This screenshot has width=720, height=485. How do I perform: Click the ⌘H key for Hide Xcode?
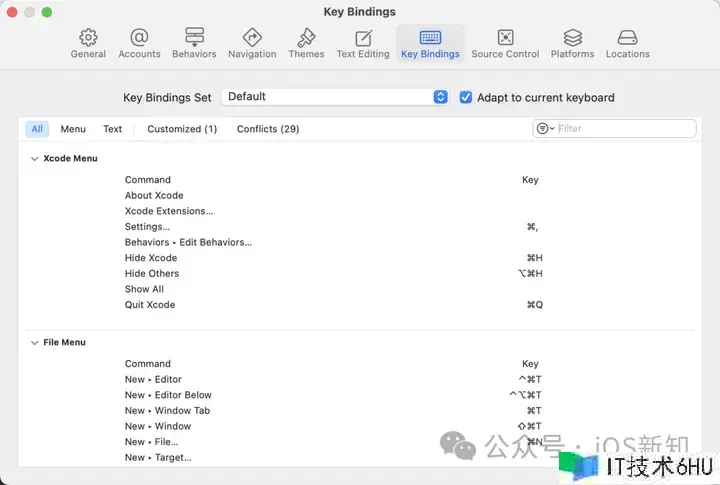pos(534,258)
